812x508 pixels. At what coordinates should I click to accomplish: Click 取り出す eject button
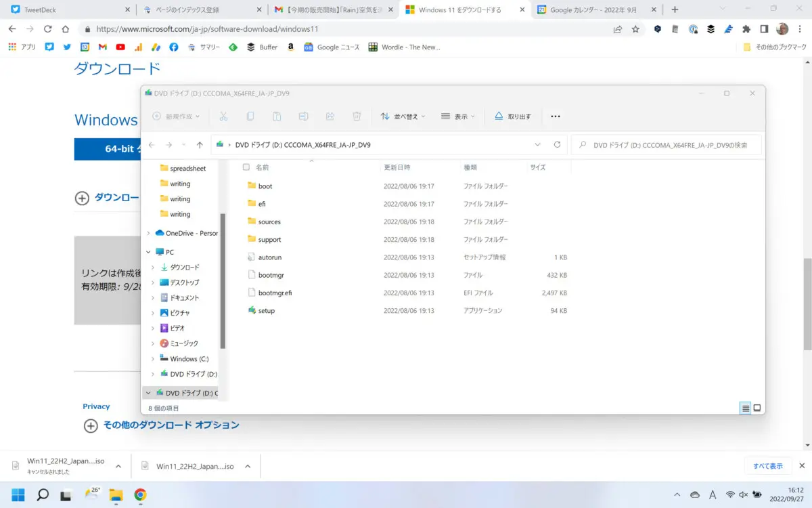[x=513, y=117]
